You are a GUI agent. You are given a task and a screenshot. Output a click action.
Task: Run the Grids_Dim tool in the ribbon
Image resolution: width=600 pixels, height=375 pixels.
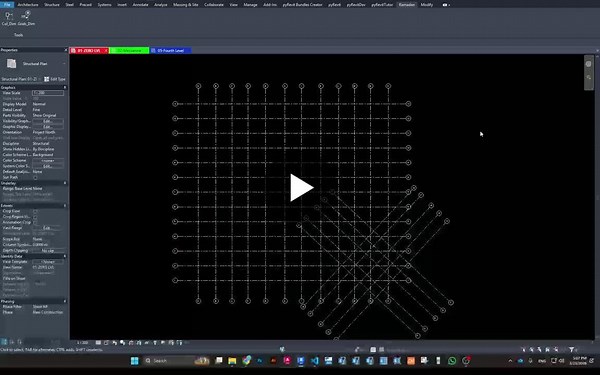pos(26,18)
